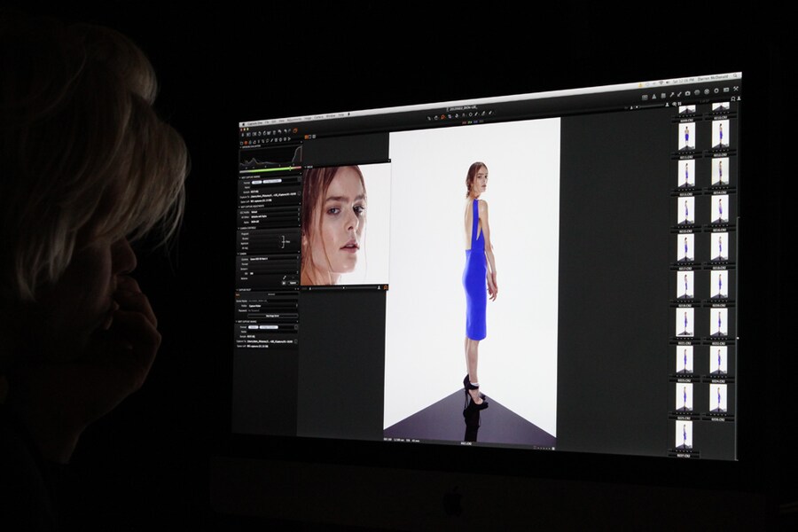Collapse the Capture Pilot panel
Viewport: 798px width, 532px height.
coord(237,290)
